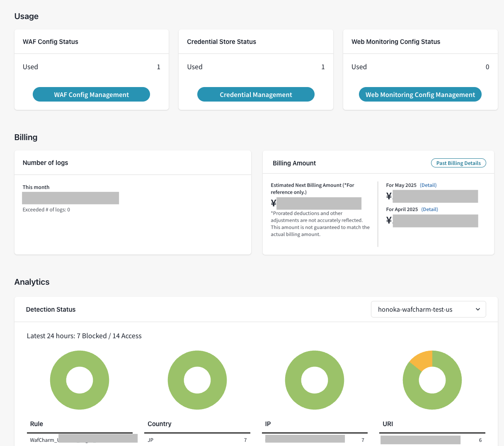Click 'For April 2025' label
The width and height of the screenshot is (504, 446).
pos(402,209)
